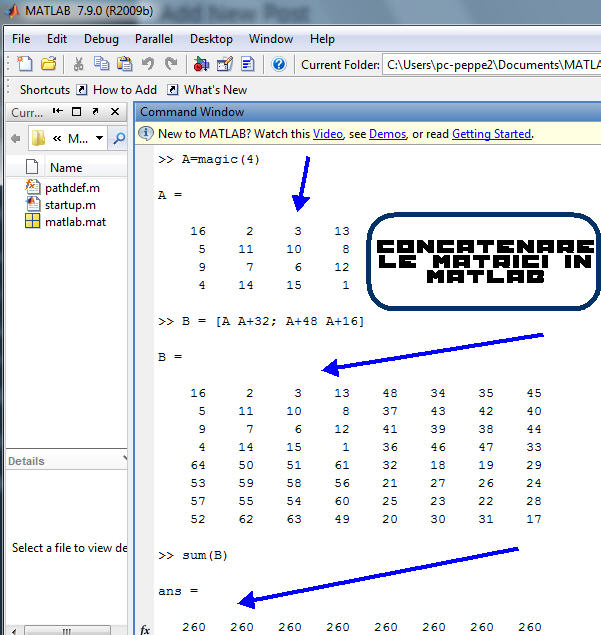The height and width of the screenshot is (635, 601).
Task: Open Simulink from the toolbar icon
Action: (x=201, y=64)
